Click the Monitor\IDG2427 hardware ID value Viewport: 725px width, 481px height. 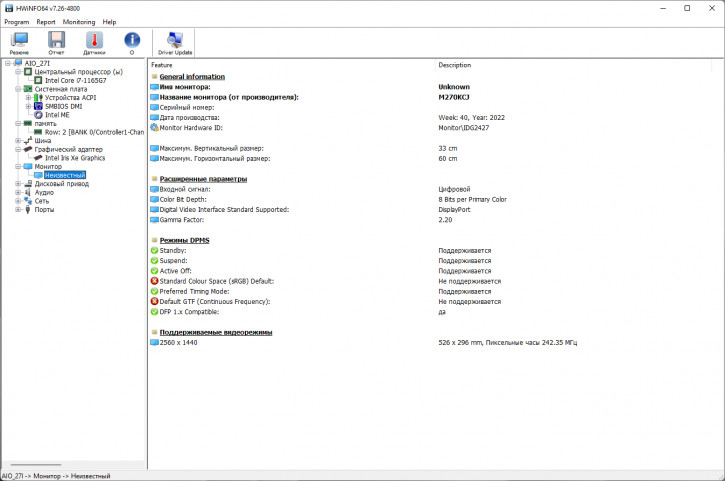pyautogui.click(x=463, y=128)
